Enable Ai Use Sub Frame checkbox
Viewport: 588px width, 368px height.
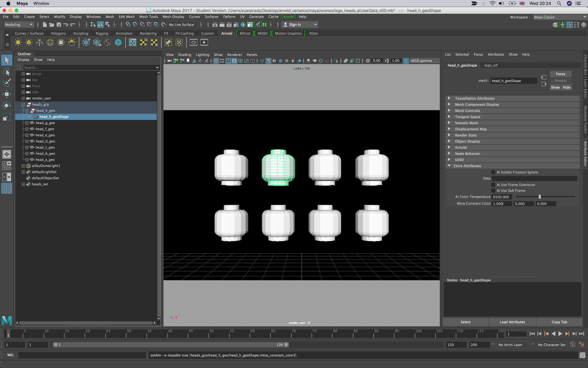493,191
